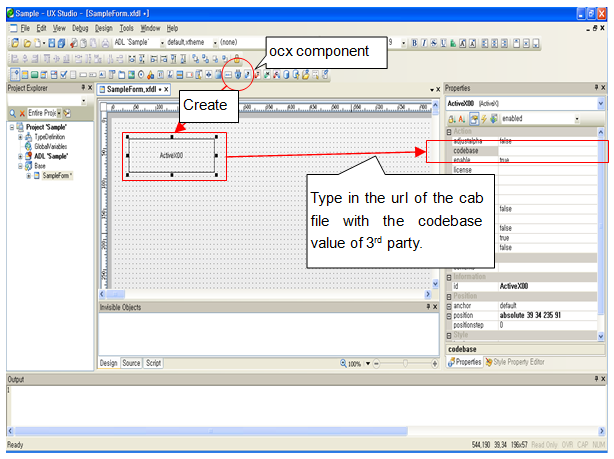Click the Print toolbar icon

click(x=105, y=43)
